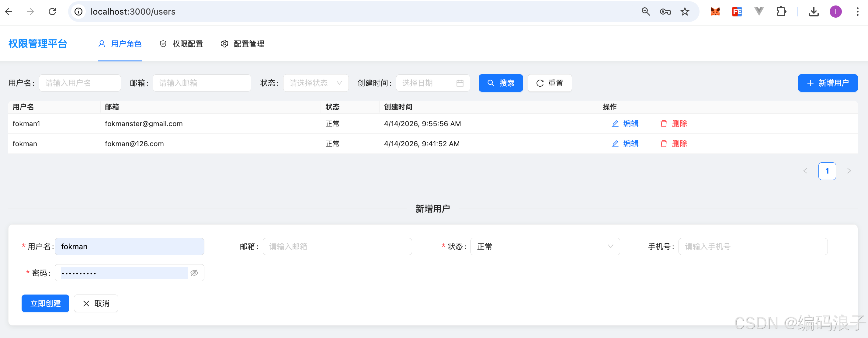Toggle password visibility eye icon

coord(194,273)
